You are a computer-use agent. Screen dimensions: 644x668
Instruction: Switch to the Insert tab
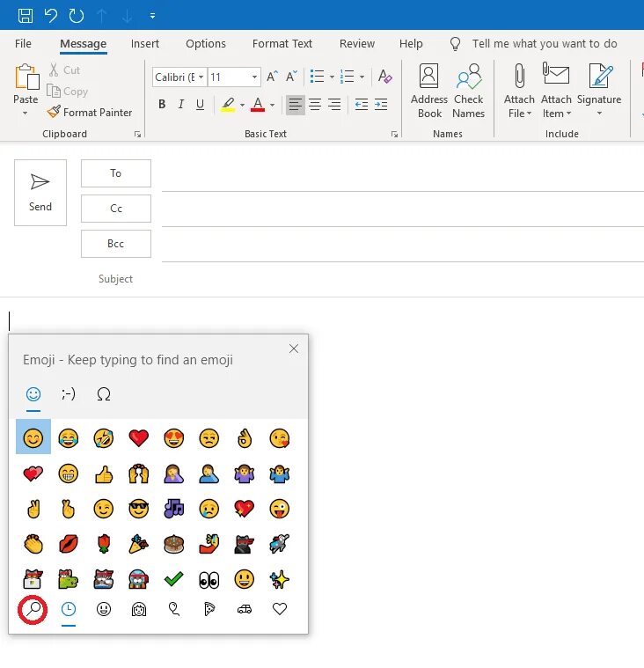145,43
